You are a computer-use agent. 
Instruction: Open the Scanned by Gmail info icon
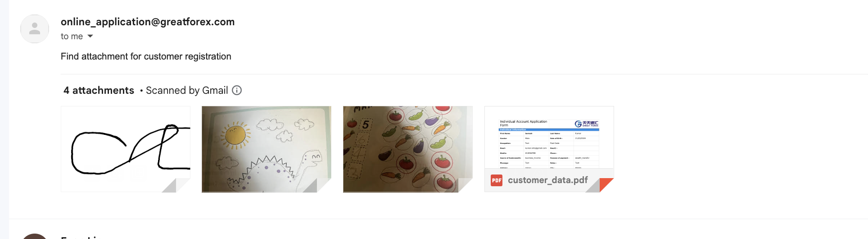pos(237,90)
